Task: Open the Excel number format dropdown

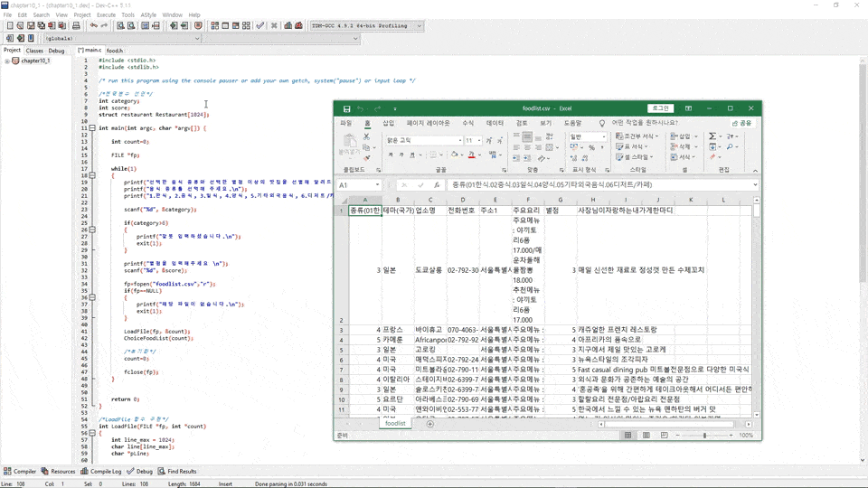Action: coord(604,136)
